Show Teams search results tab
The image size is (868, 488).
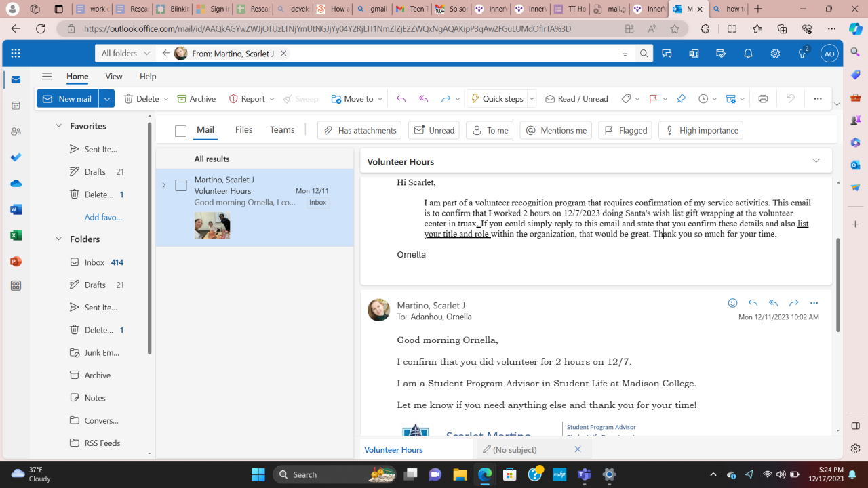tap(282, 130)
